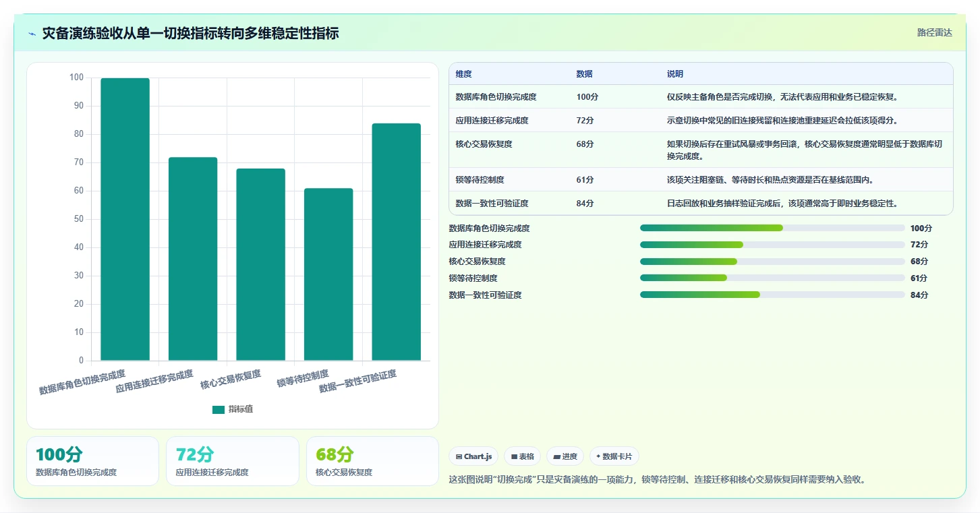Viewport: 980px width, 513px height.
Task: Click the 数据一致性可验证度 x-axis label under chart
Action: (358, 381)
